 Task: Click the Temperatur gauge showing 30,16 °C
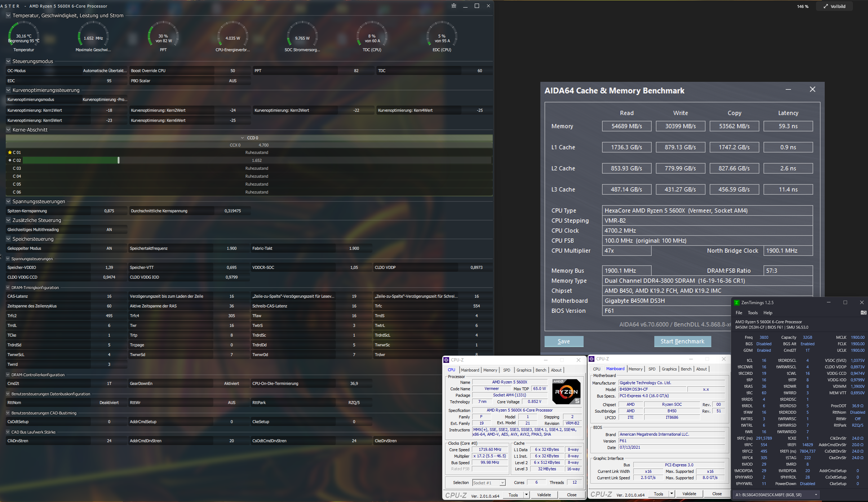24,36
